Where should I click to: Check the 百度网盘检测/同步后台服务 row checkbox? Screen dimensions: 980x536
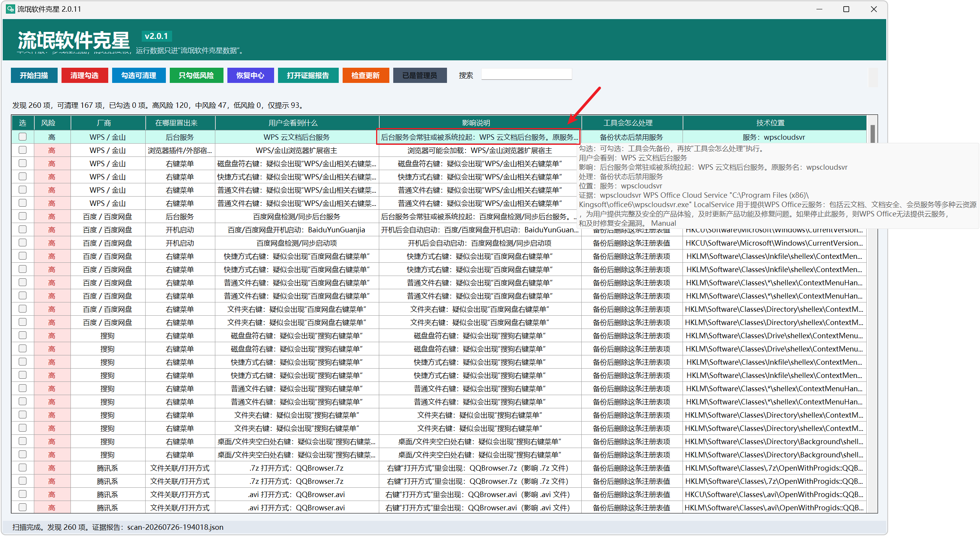coord(23,216)
